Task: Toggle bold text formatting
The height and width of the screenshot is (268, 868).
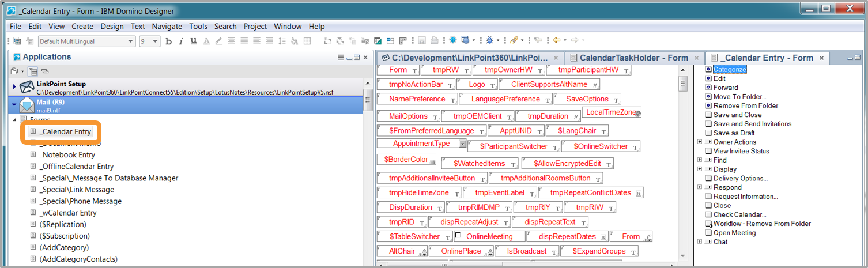Action: pos(168,41)
